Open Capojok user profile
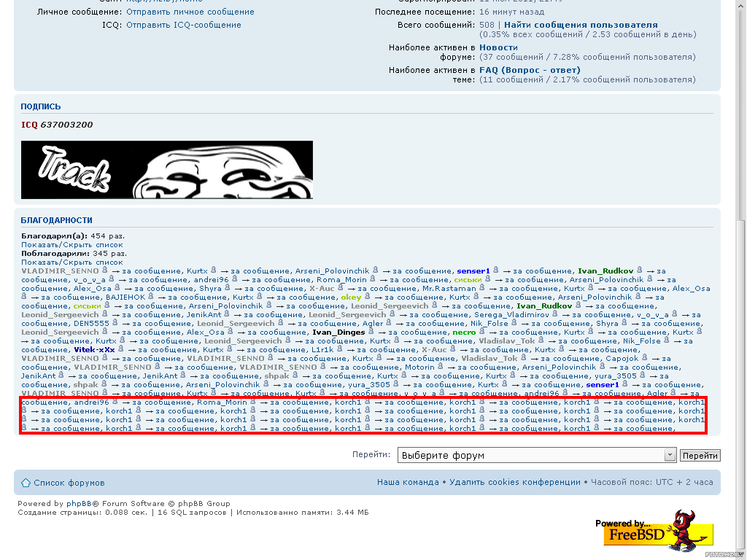The image size is (747, 560). (x=622, y=358)
